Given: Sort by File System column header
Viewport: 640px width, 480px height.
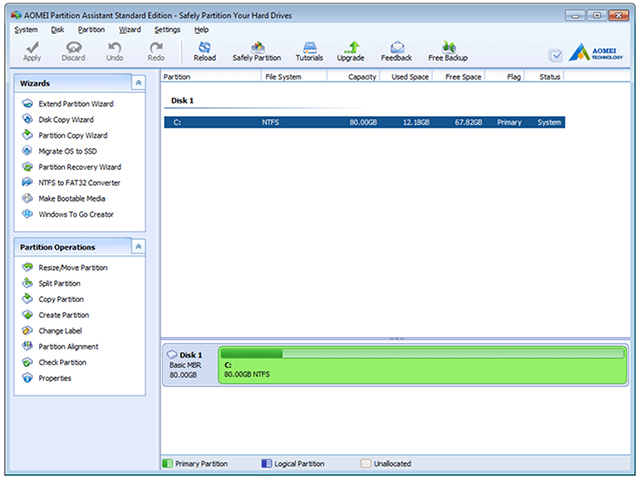Looking at the screenshot, I should (x=294, y=77).
